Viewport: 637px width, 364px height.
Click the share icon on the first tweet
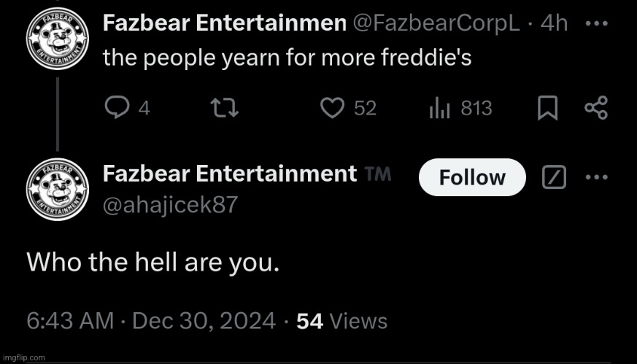pos(596,109)
